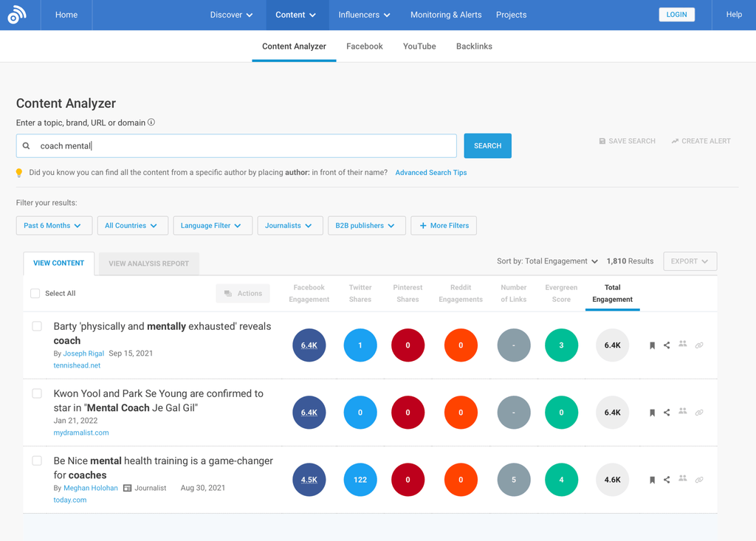The width and height of the screenshot is (756, 541).
Task: Click the BuzzSumo logo icon
Action: (x=17, y=15)
